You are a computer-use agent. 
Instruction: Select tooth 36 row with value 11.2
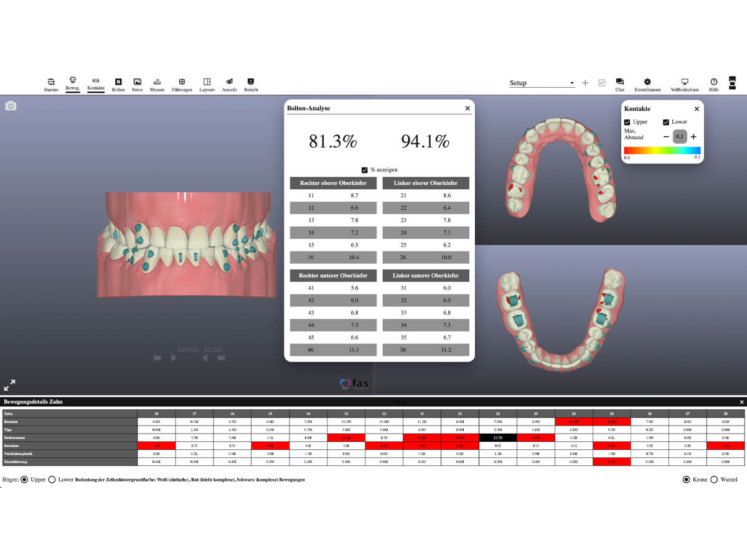click(x=426, y=350)
